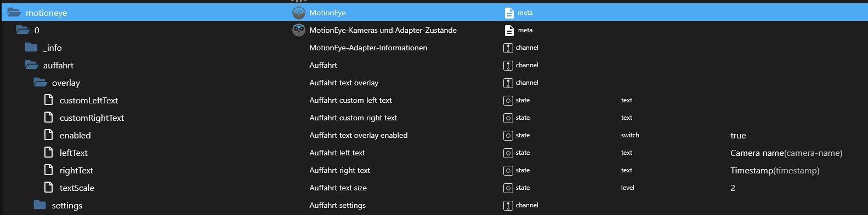Viewport: 868px width, 215px height.
Task: Collapse the auffahrt folder
Action: point(31,65)
